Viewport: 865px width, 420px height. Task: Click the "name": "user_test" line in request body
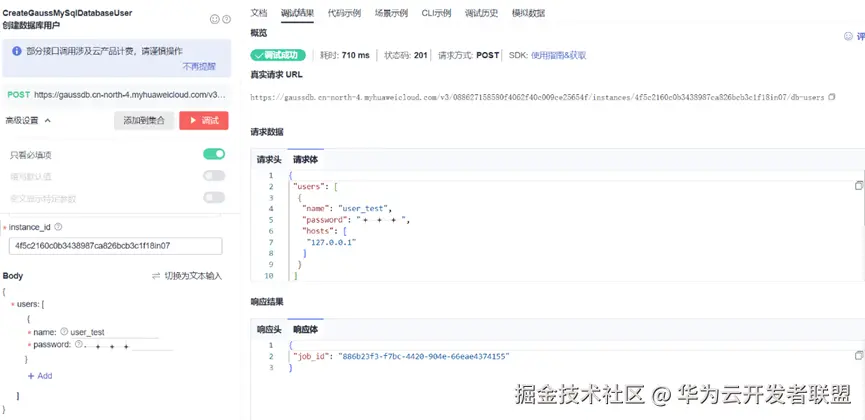[x=347, y=209]
